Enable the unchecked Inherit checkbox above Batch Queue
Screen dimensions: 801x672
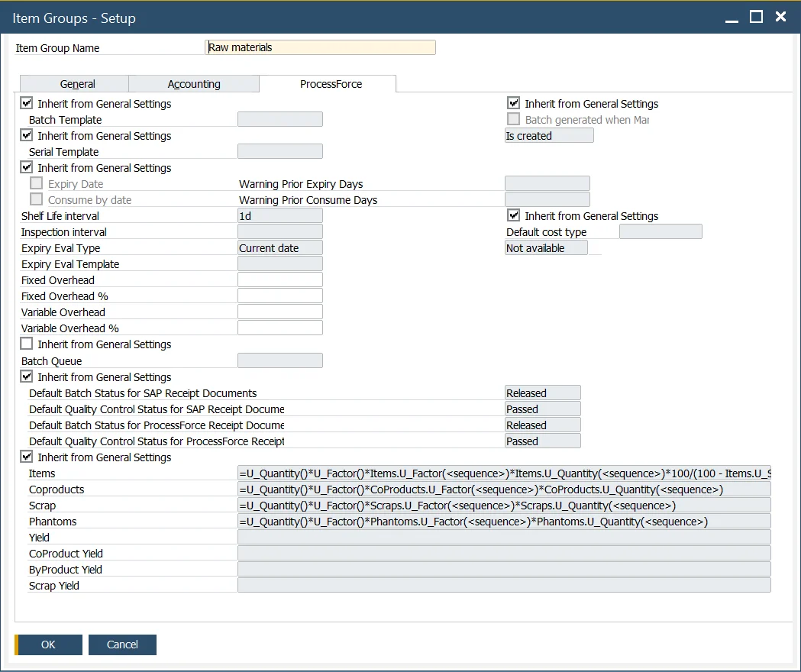(27, 344)
